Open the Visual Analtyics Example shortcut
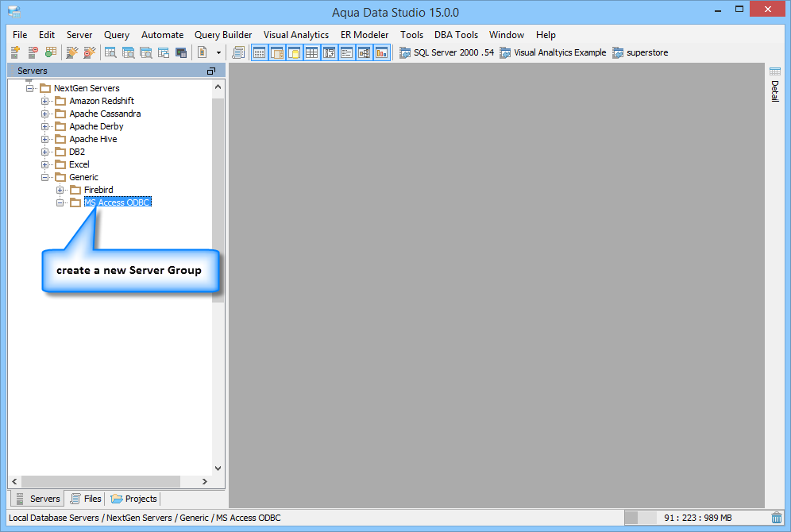Screen dimensions: 791x532 [x=553, y=52]
